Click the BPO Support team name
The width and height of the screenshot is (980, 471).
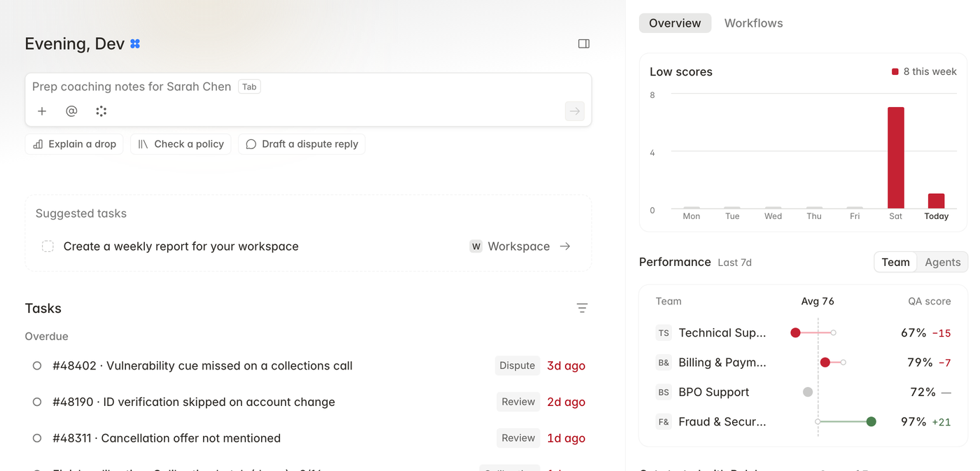click(713, 392)
